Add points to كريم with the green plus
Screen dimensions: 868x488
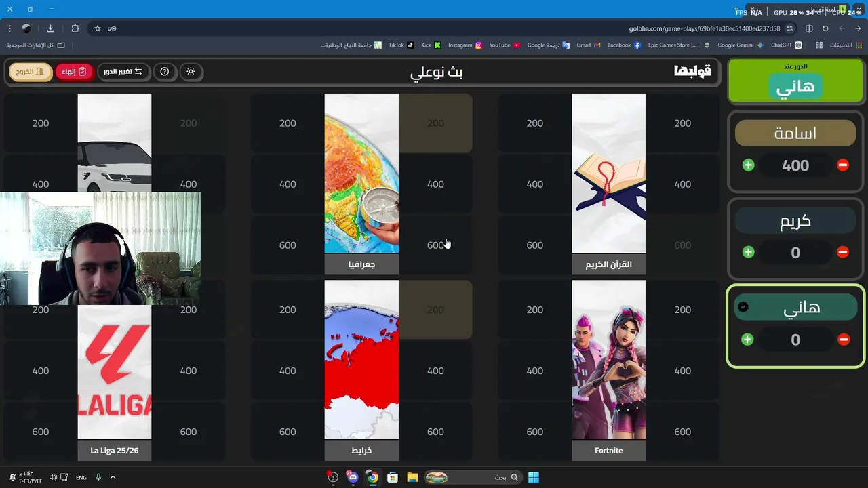748,252
